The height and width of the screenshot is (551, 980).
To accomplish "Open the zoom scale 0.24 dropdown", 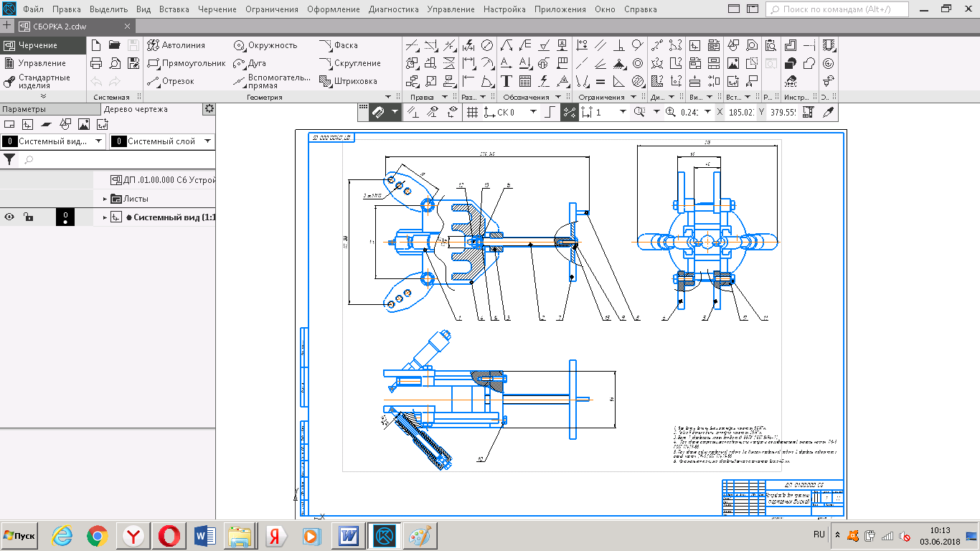I will (707, 112).
